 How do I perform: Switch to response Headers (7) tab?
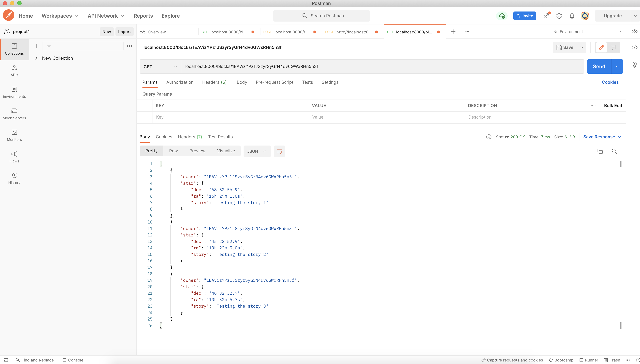click(190, 137)
